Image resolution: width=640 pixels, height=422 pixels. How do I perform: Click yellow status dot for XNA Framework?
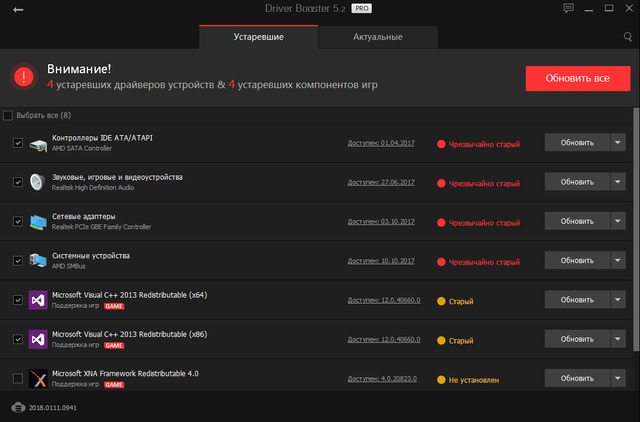pyautogui.click(x=441, y=380)
